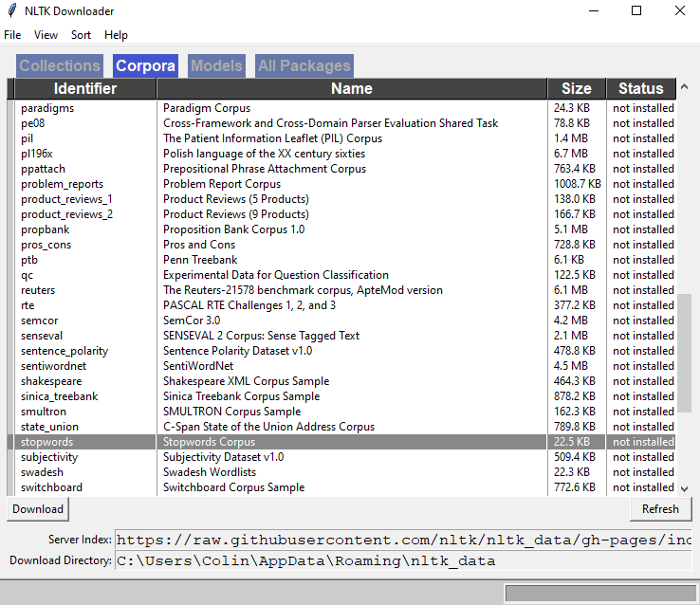This screenshot has height=605, width=700.
Task: Open the File menu
Action: (x=12, y=35)
